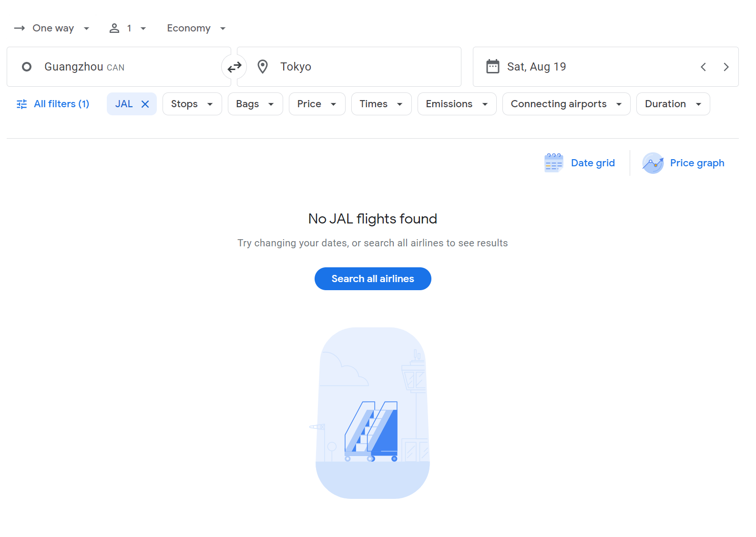Open All filters (1) panel
The width and height of the screenshot is (756, 537).
pyautogui.click(x=53, y=104)
